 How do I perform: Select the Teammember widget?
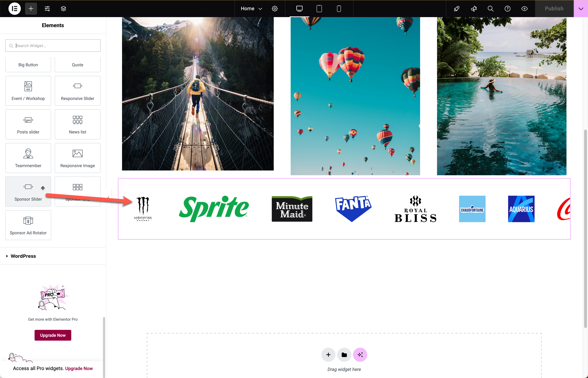28,158
